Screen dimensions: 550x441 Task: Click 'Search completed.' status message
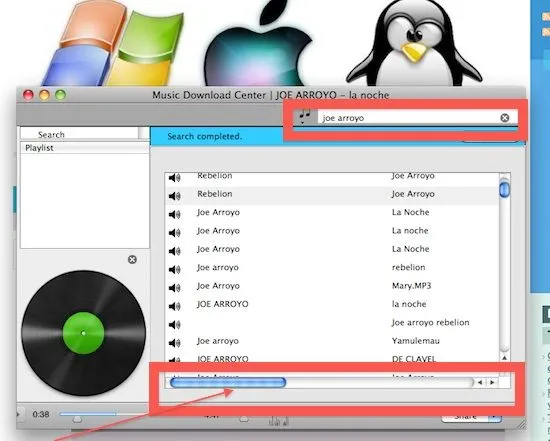coord(204,136)
